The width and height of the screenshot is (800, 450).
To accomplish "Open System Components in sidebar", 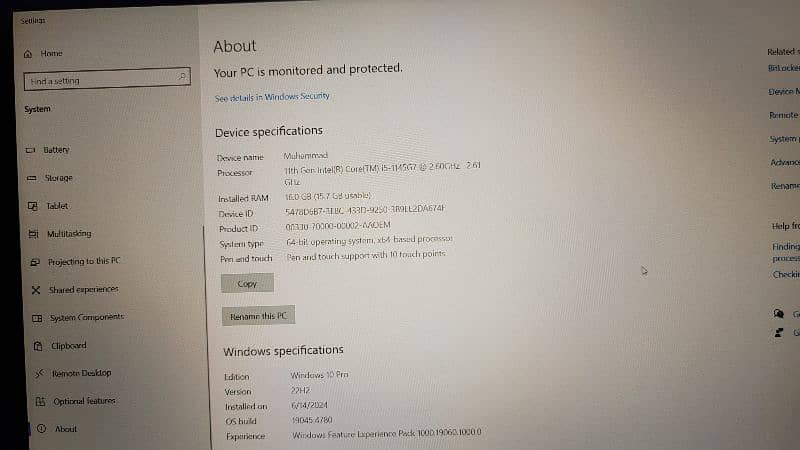I will (x=86, y=317).
